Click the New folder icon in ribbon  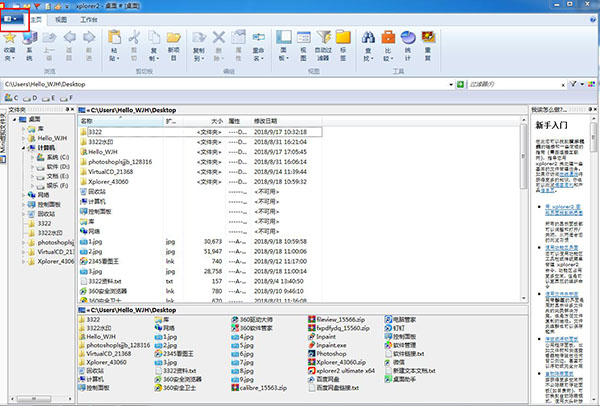point(174,39)
